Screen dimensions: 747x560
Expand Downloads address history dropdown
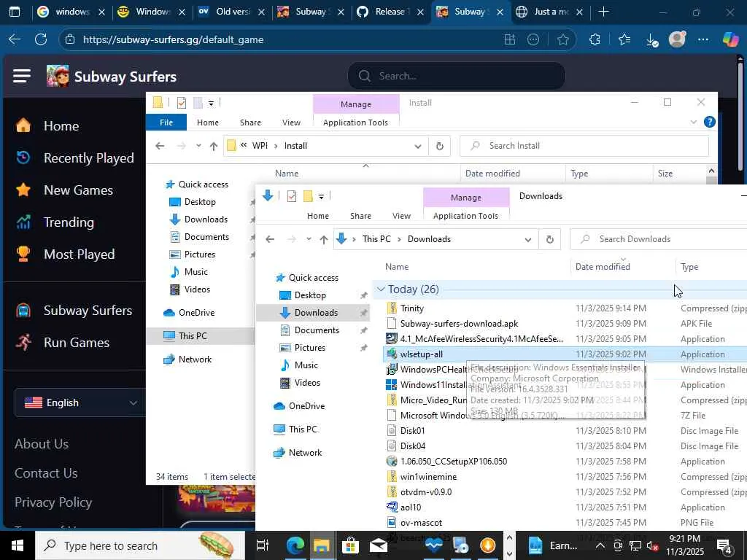pos(528,239)
